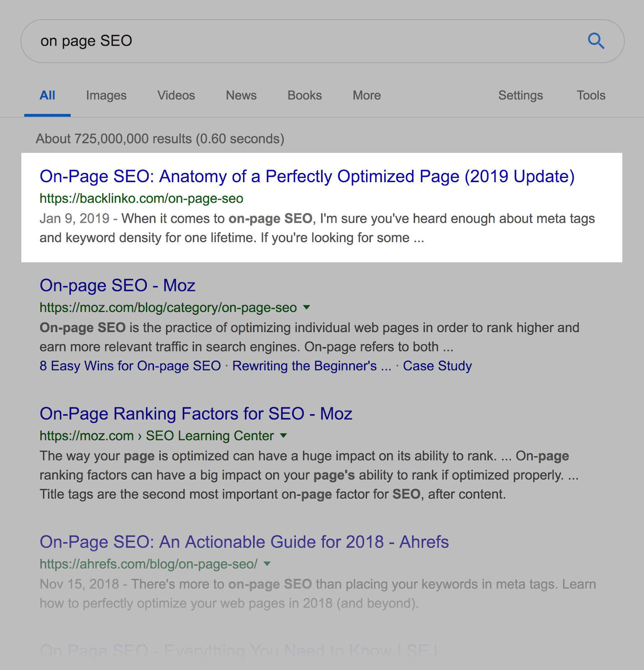Open the Videos tab

(176, 95)
